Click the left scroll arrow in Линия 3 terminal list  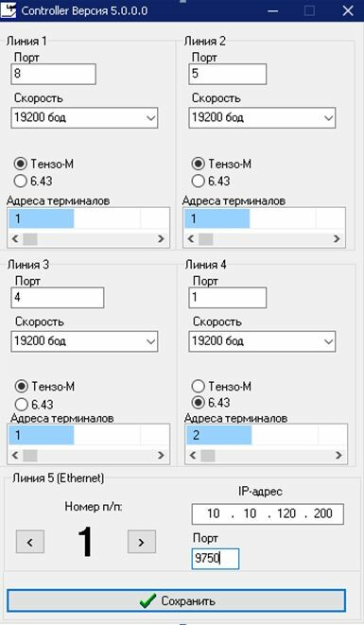(15, 455)
